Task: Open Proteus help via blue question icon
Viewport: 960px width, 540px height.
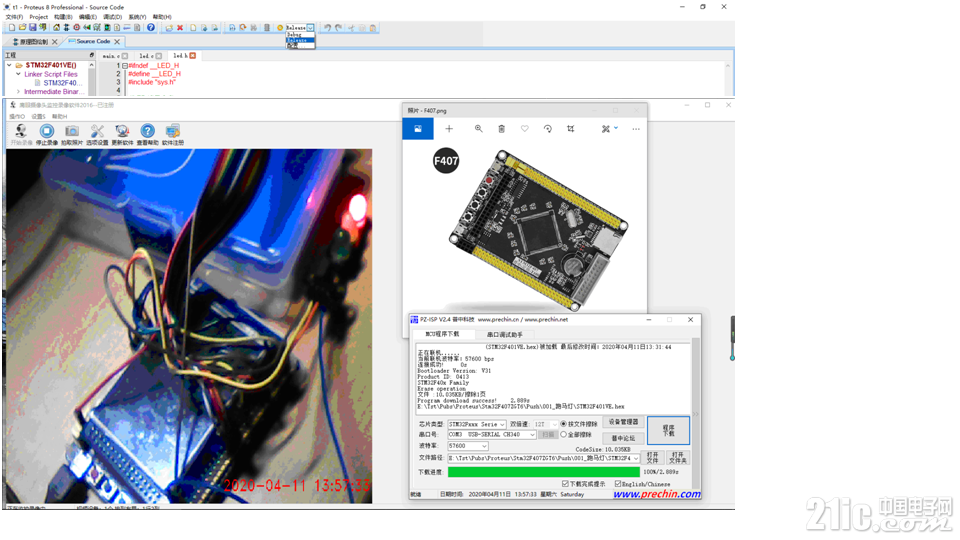Action: [151, 28]
